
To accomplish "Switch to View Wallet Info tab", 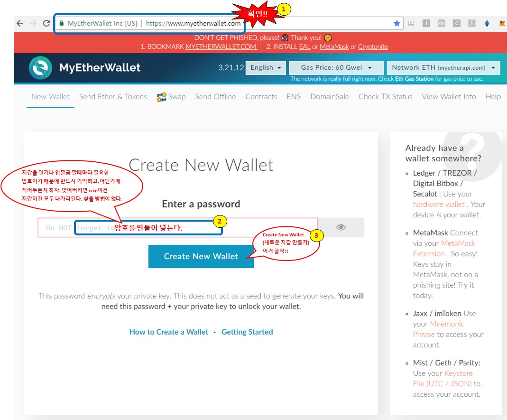I will [449, 97].
